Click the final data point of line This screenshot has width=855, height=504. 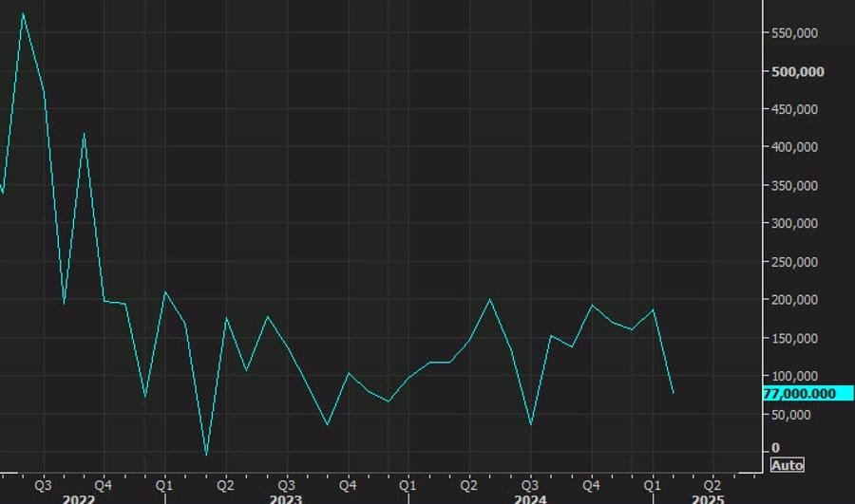(674, 393)
